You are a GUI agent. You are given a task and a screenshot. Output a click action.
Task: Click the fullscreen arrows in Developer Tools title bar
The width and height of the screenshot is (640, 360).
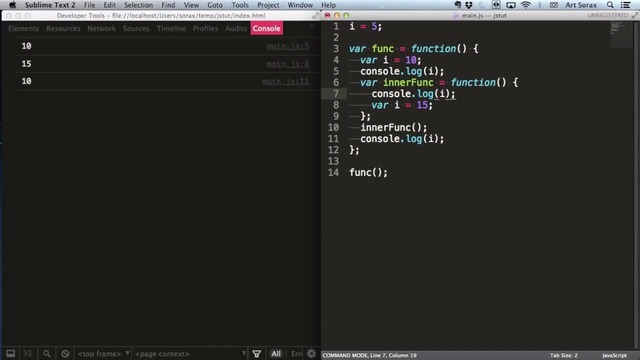[316, 16]
